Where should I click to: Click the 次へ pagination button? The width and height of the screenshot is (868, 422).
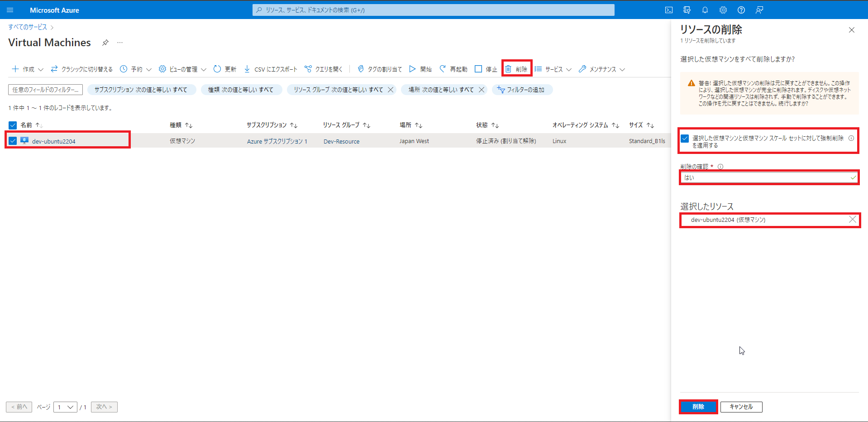tap(104, 407)
